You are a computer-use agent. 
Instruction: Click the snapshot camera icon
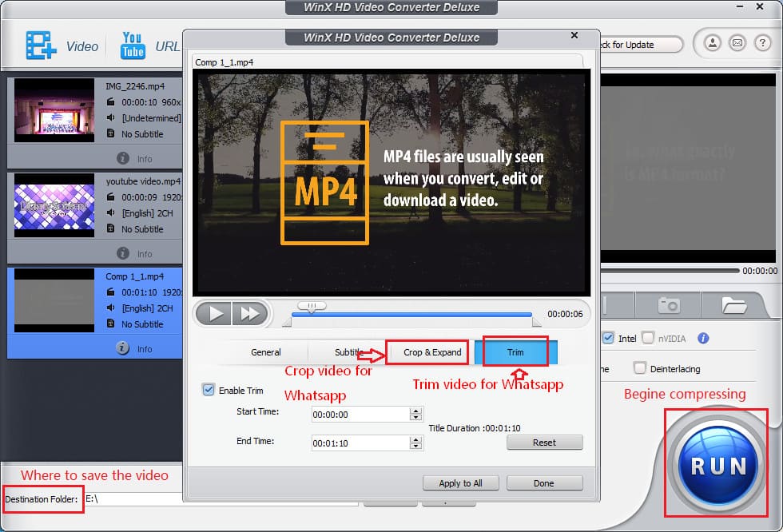tap(669, 305)
